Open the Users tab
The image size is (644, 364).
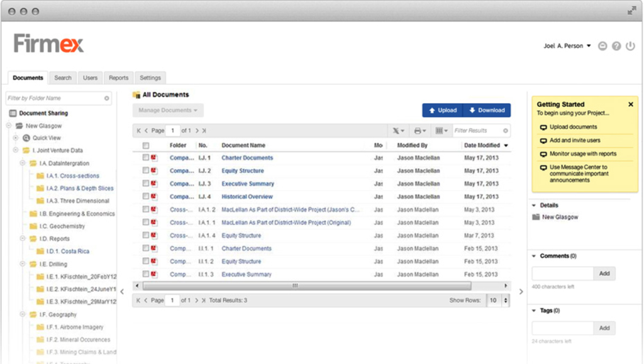90,78
